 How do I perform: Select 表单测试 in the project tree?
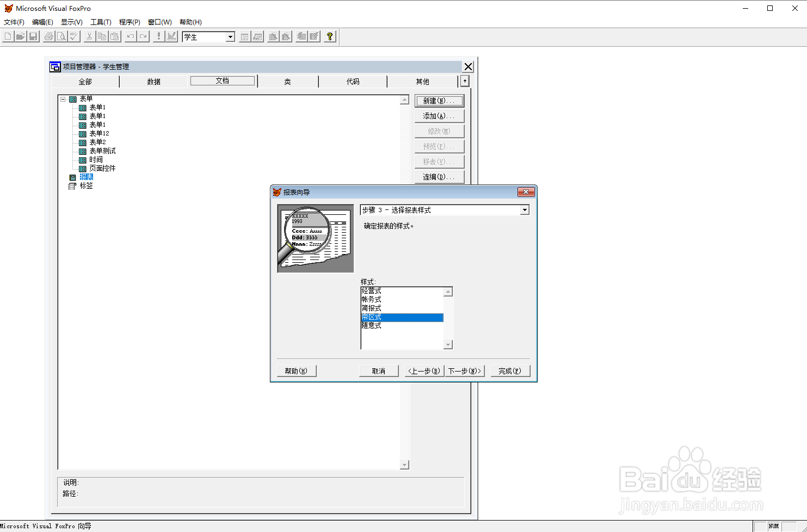(x=102, y=151)
